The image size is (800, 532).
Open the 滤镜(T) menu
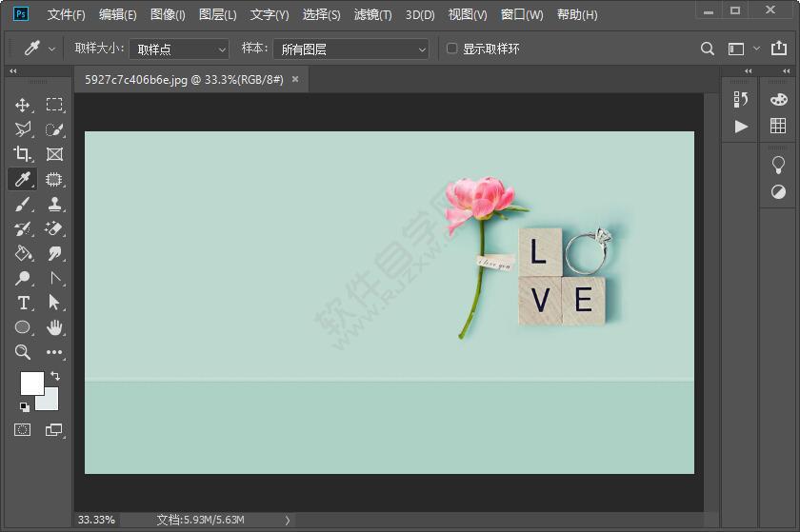(372, 14)
